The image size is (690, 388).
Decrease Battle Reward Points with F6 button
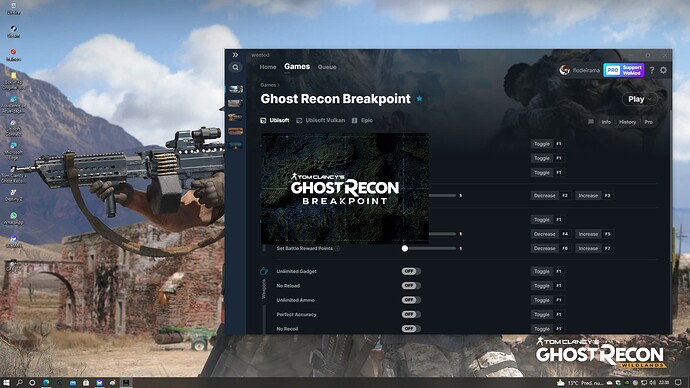(544, 249)
